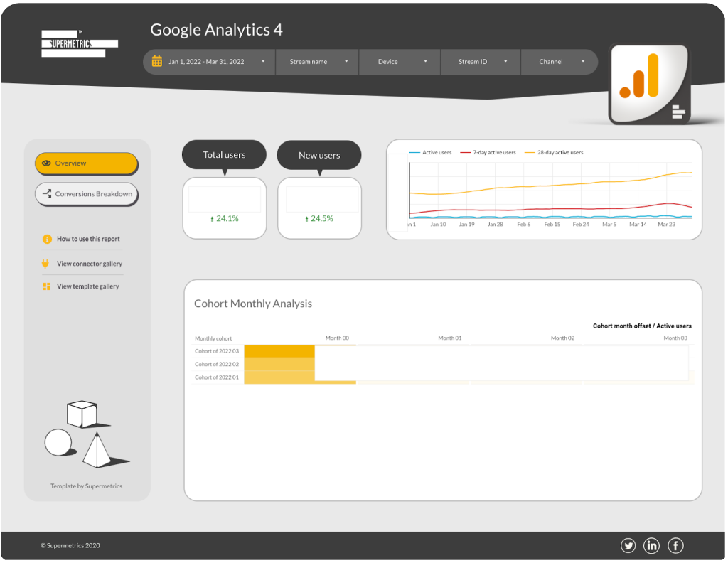
Task: Click the info icon beside How to use
Action: point(47,239)
